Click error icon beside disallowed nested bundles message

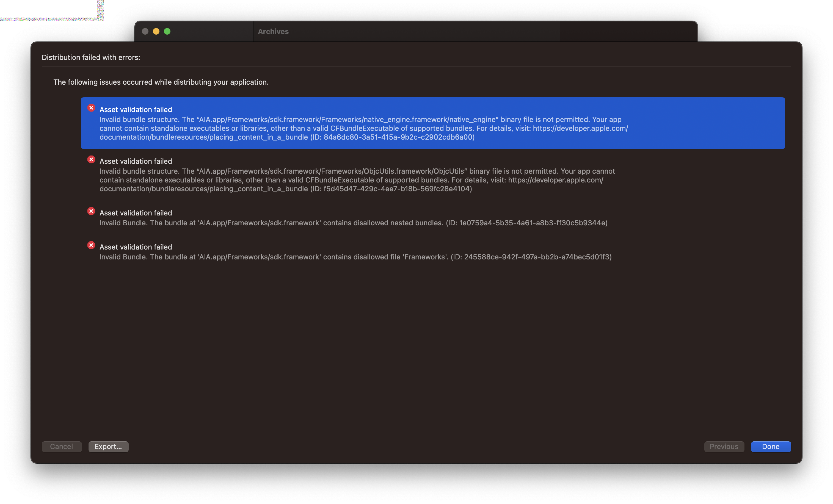91,211
